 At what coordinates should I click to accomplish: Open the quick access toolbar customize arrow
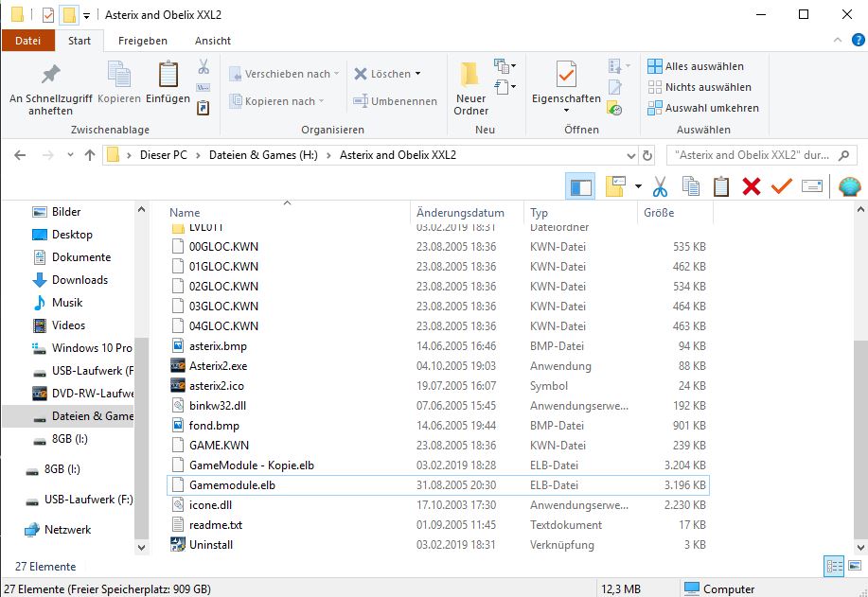click(x=86, y=16)
